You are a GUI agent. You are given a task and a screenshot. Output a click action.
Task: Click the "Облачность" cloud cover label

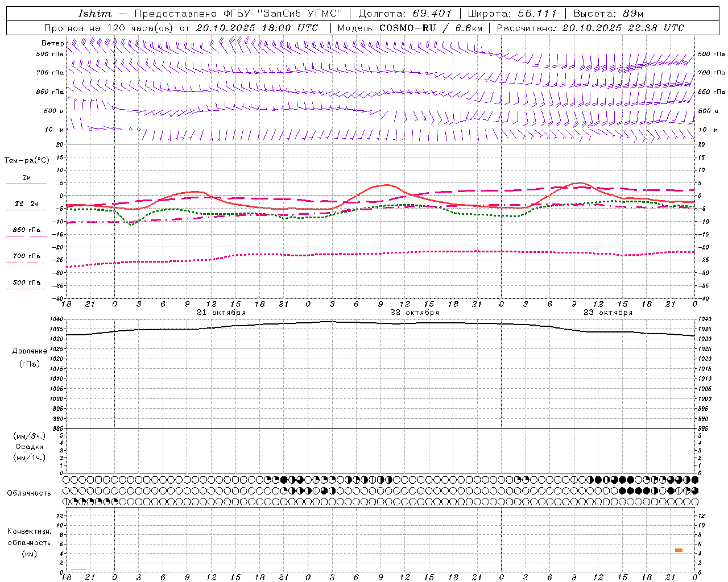(29, 493)
